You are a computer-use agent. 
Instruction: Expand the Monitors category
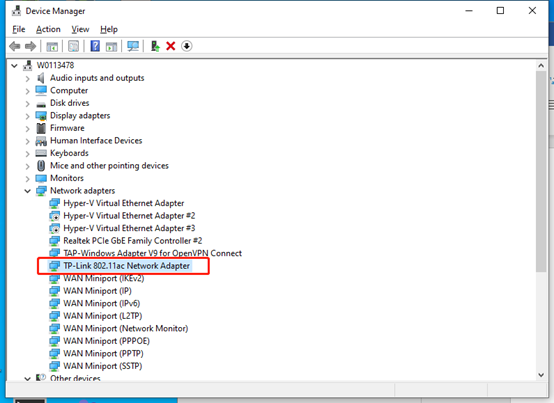click(x=28, y=179)
